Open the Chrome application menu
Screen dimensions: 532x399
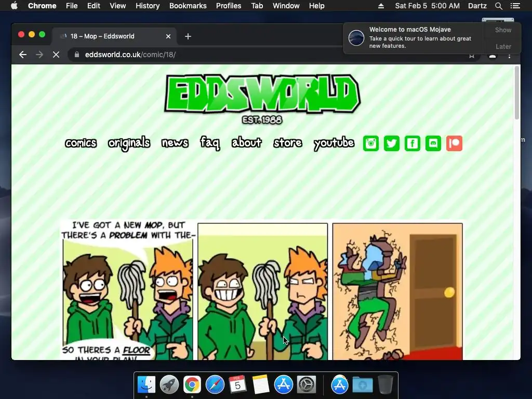42,6
